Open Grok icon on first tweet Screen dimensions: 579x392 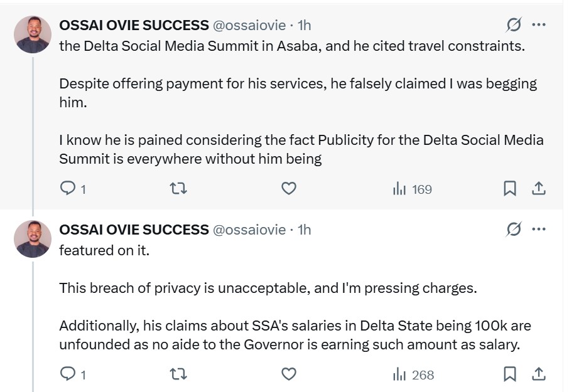(513, 25)
